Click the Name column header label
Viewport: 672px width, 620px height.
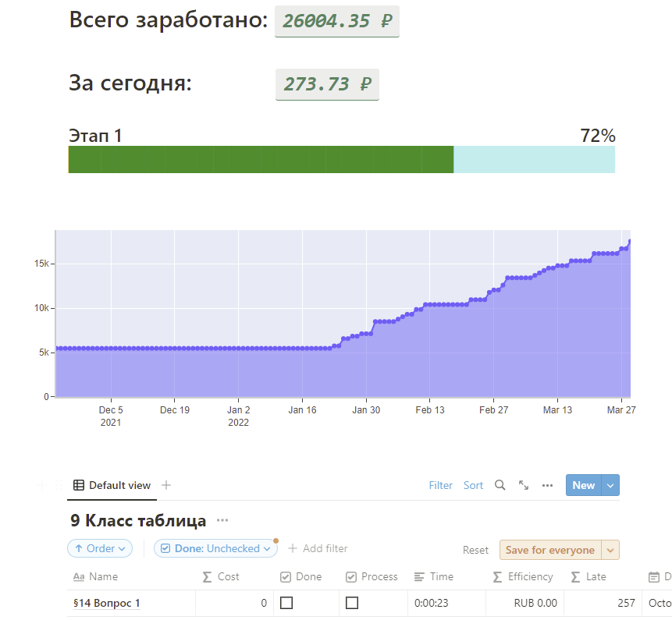pyautogui.click(x=103, y=577)
